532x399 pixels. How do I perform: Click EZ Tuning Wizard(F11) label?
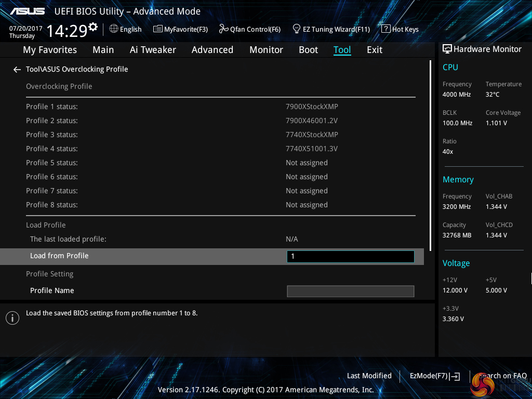pyautogui.click(x=336, y=30)
